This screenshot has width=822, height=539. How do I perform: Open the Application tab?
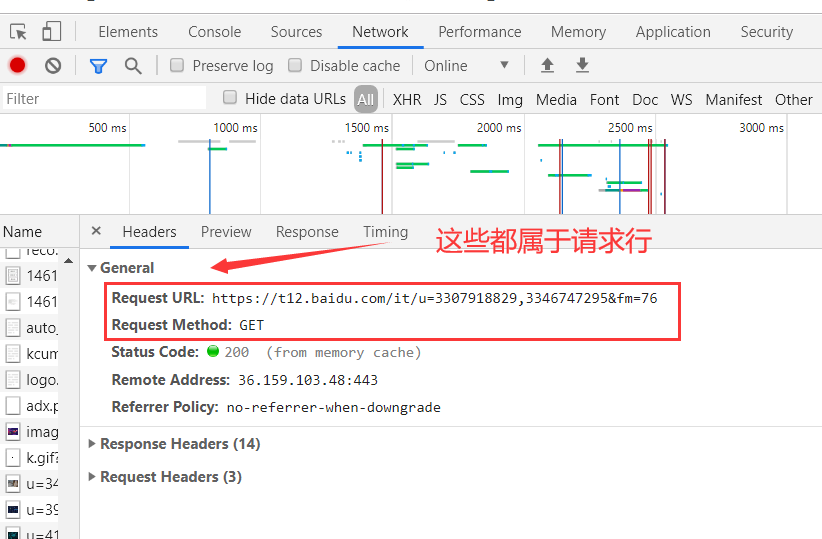point(673,32)
